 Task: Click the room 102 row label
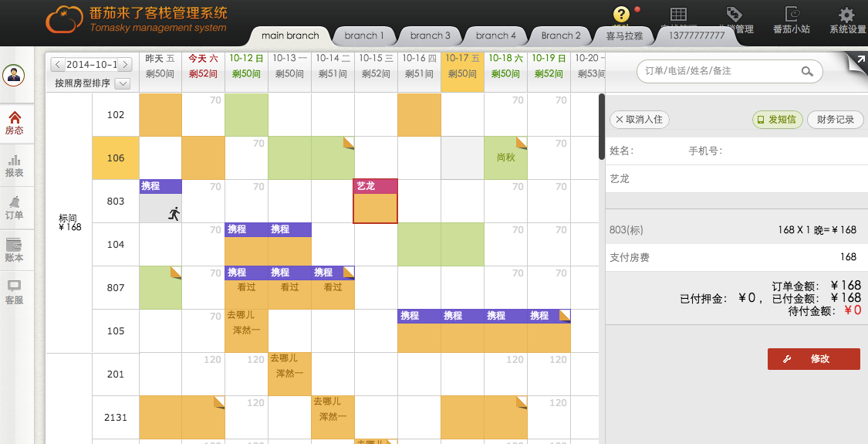(x=116, y=115)
